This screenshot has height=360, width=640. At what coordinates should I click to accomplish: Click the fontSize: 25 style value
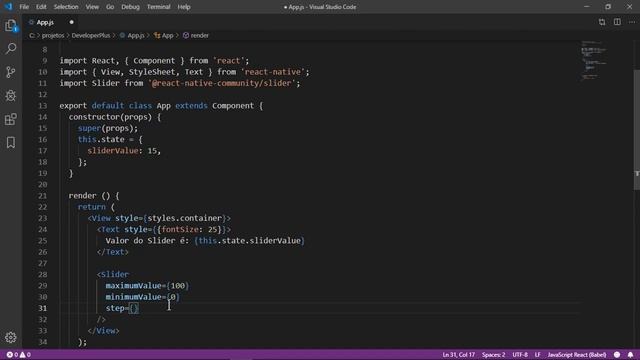pyautogui.click(x=191, y=230)
